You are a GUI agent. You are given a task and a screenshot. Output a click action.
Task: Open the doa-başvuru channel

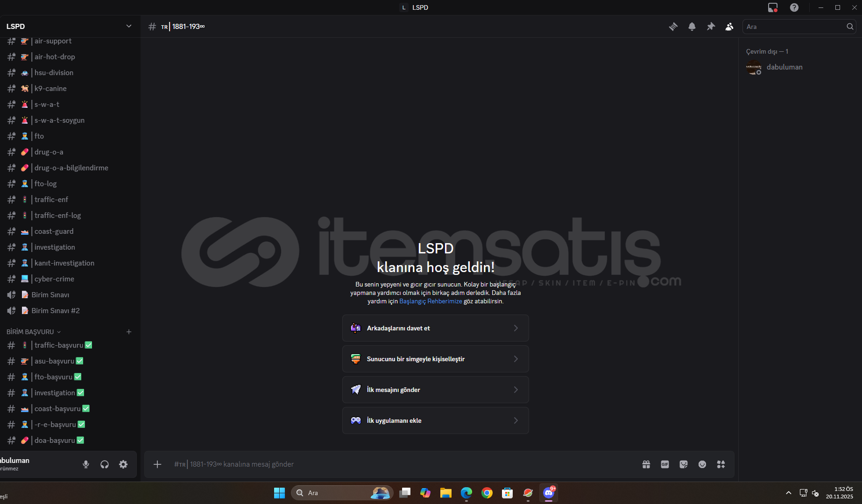(70, 441)
